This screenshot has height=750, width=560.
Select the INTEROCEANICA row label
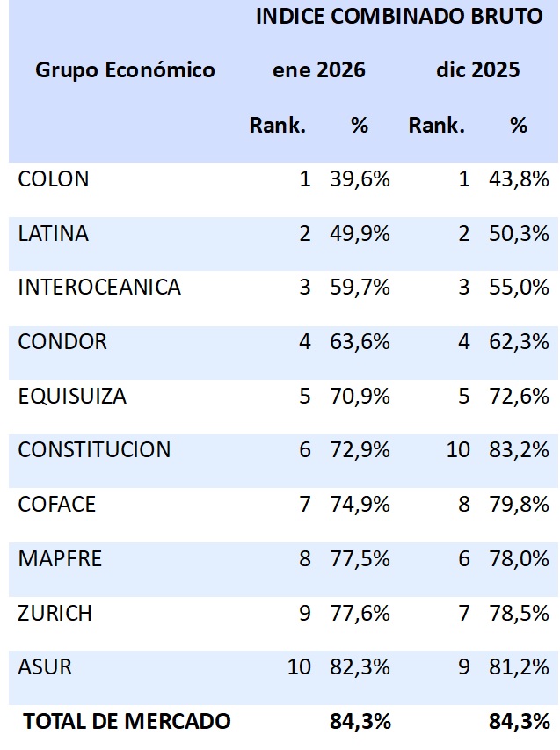[x=99, y=288]
